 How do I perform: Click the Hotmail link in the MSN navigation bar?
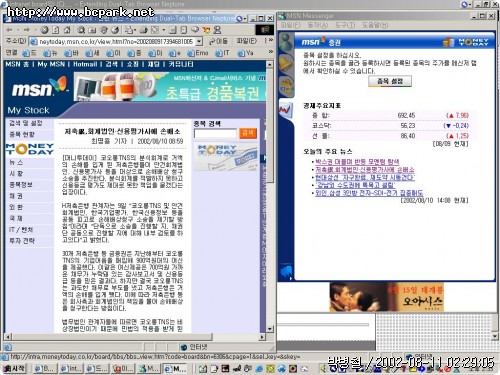click(x=85, y=64)
